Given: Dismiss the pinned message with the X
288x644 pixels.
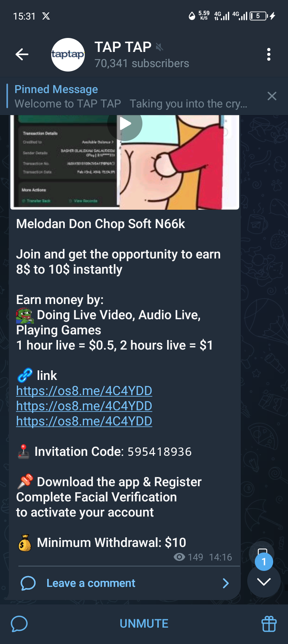Looking at the screenshot, I should tap(272, 96).
